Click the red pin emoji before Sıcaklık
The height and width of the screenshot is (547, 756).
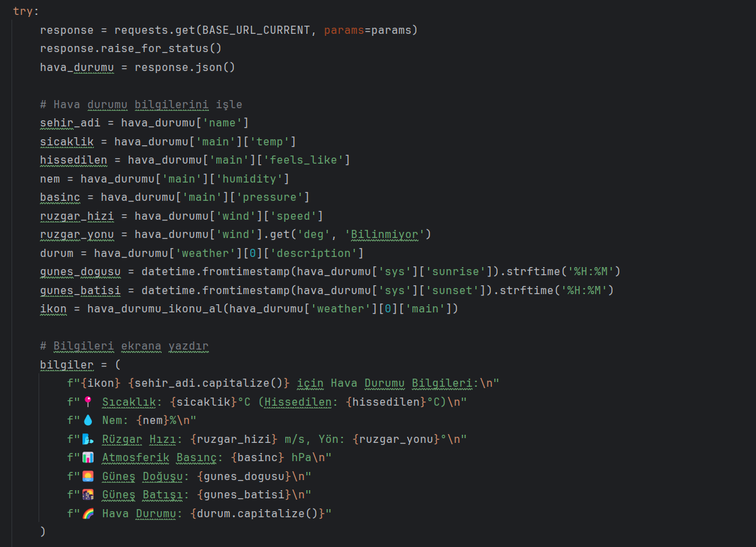(87, 402)
